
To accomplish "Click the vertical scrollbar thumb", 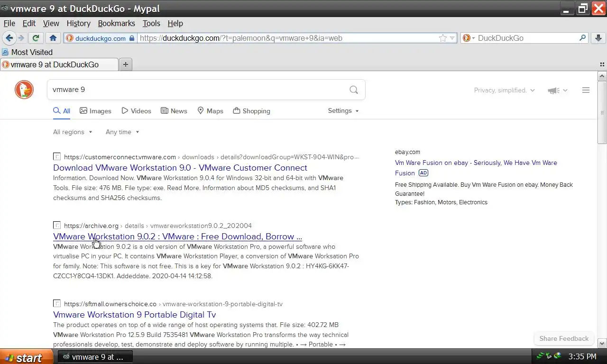I will (x=602, y=112).
